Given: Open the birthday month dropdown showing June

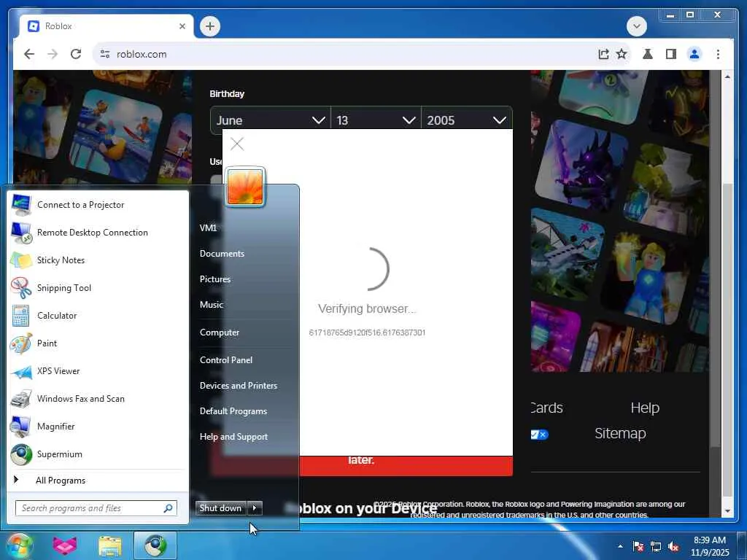Looking at the screenshot, I should (271, 120).
